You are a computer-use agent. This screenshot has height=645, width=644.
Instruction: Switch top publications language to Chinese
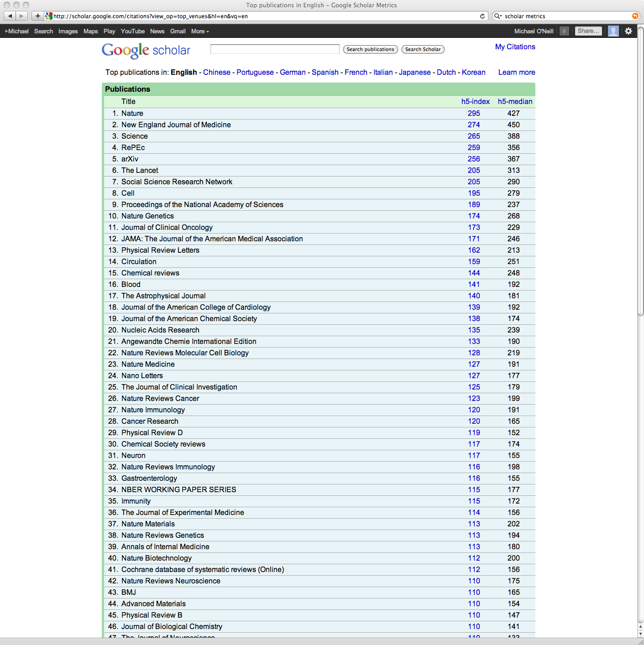click(216, 72)
